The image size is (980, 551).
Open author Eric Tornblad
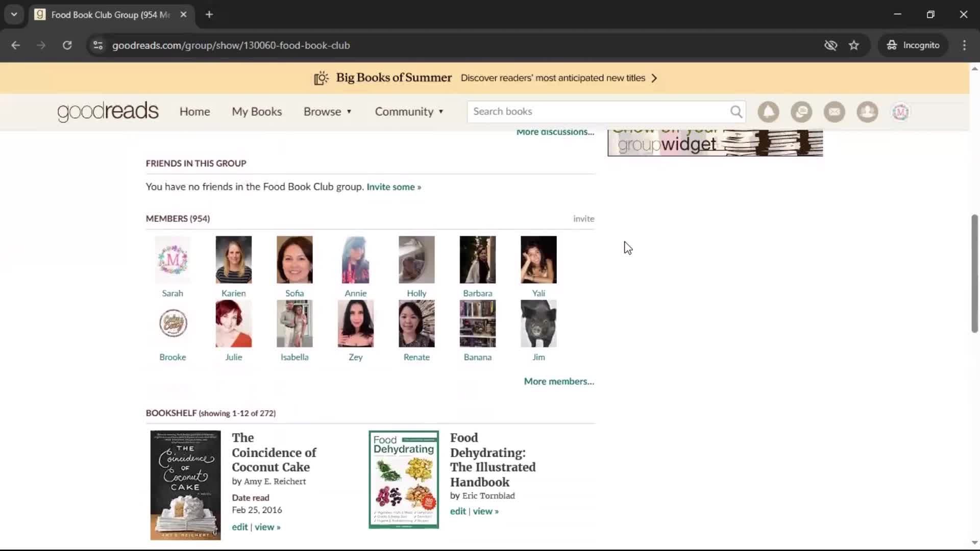coord(488,496)
